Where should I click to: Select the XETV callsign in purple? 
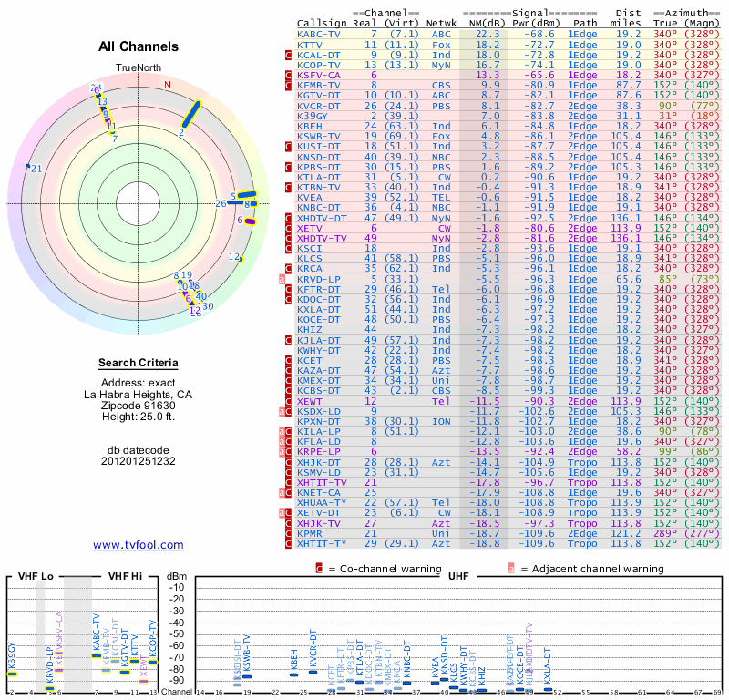pos(310,229)
